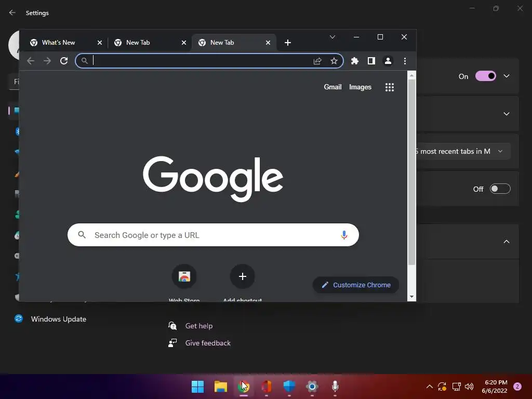The image size is (532, 399).
Task: Open Office app from taskbar
Action: click(x=267, y=387)
